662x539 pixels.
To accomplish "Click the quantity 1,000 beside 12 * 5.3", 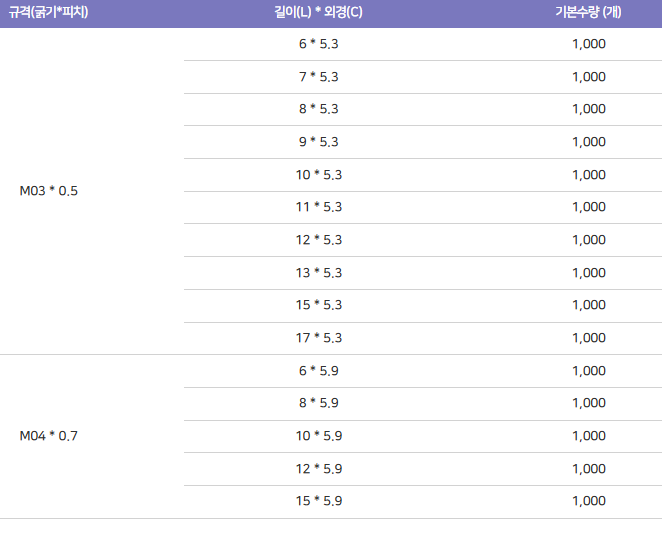I will pos(589,240).
